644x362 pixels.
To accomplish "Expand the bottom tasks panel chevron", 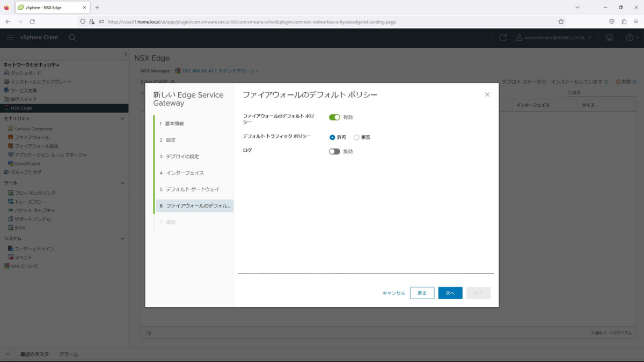I will coord(8,354).
